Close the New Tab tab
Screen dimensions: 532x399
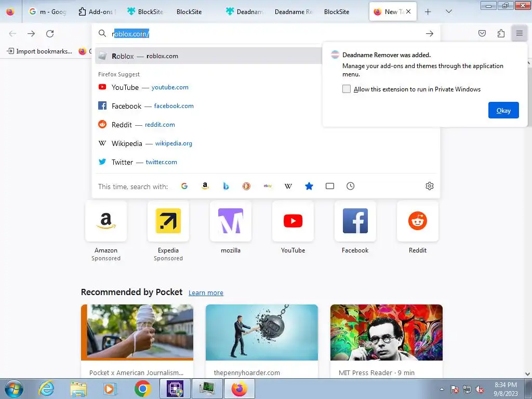pos(408,11)
